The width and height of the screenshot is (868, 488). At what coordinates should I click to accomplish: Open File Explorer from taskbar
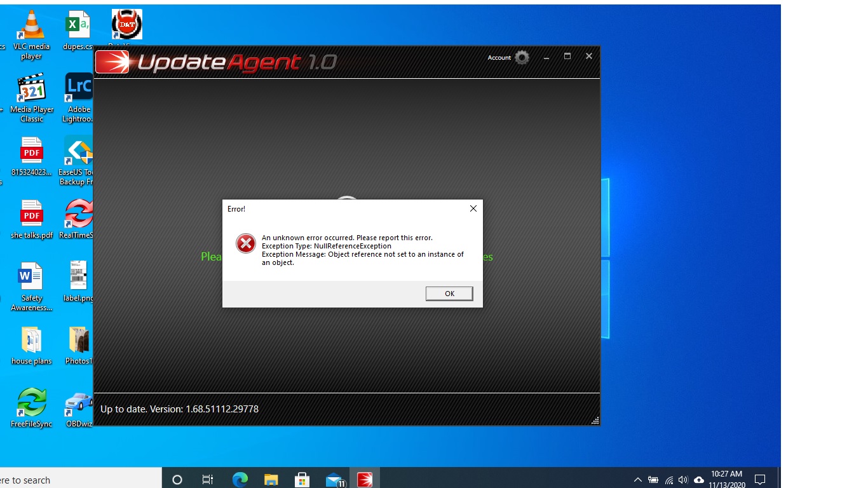[271, 480]
